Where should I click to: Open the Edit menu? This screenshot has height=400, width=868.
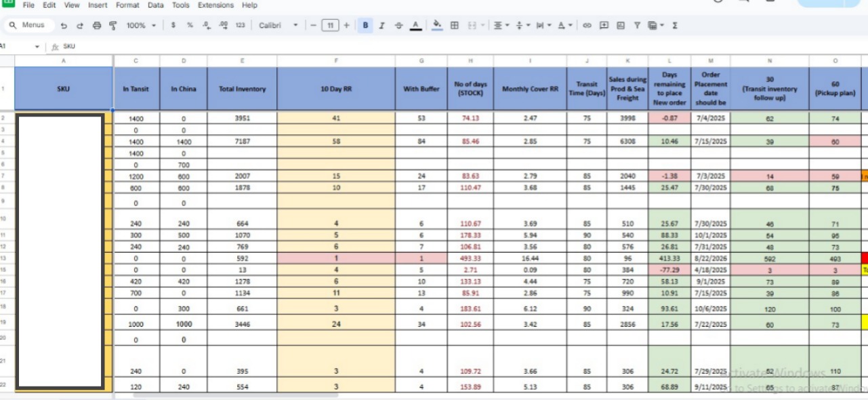tap(49, 5)
